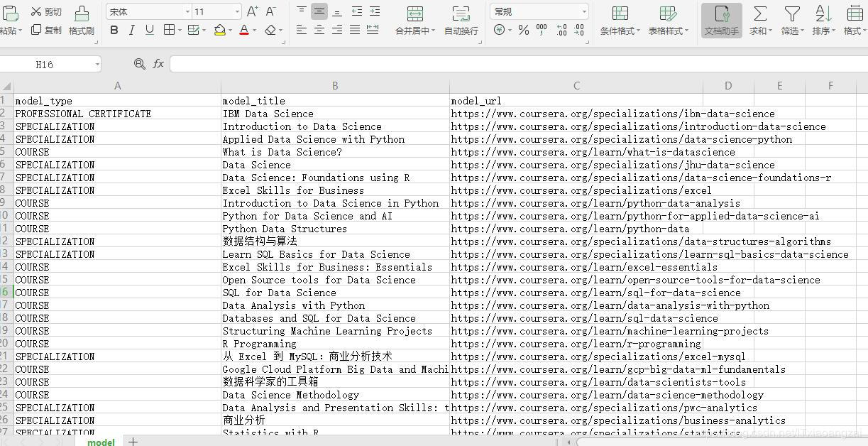Click cell 数据结构与算法

click(335, 241)
